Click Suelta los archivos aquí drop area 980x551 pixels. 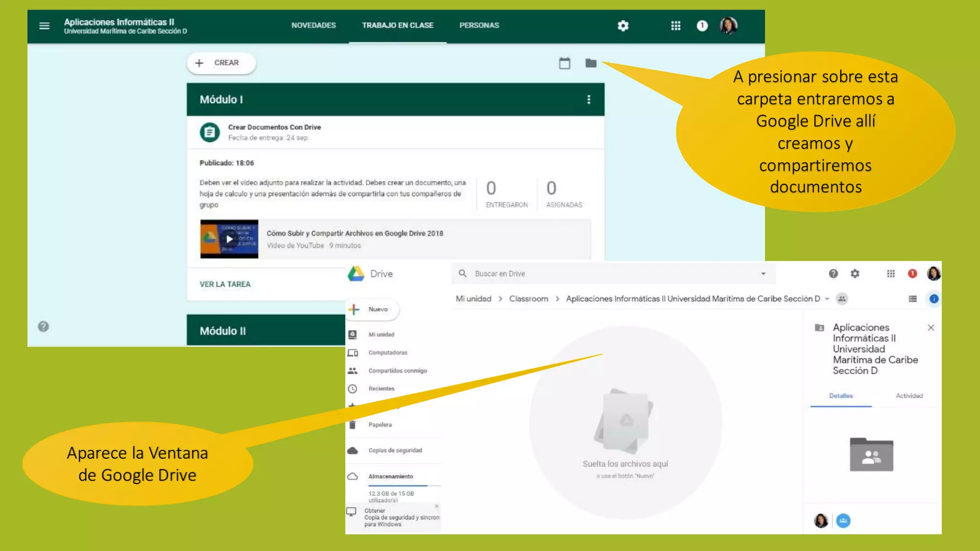[x=625, y=423]
